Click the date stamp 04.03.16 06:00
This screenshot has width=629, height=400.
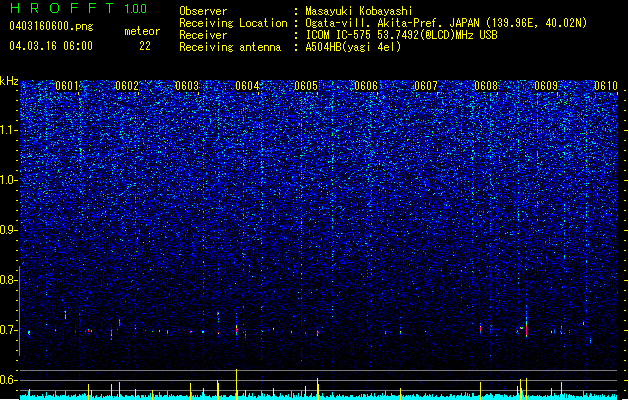51,46
